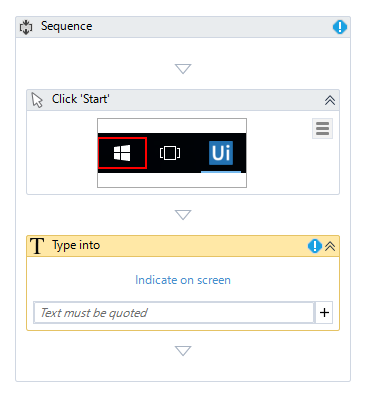Click the blue error icon on Type into header

coord(315,246)
